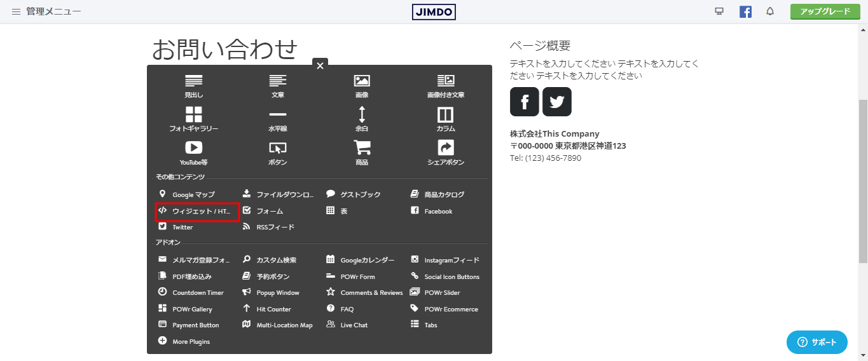Add a 画像付き文章 element
Screen dimensions: 868x361
click(446, 86)
